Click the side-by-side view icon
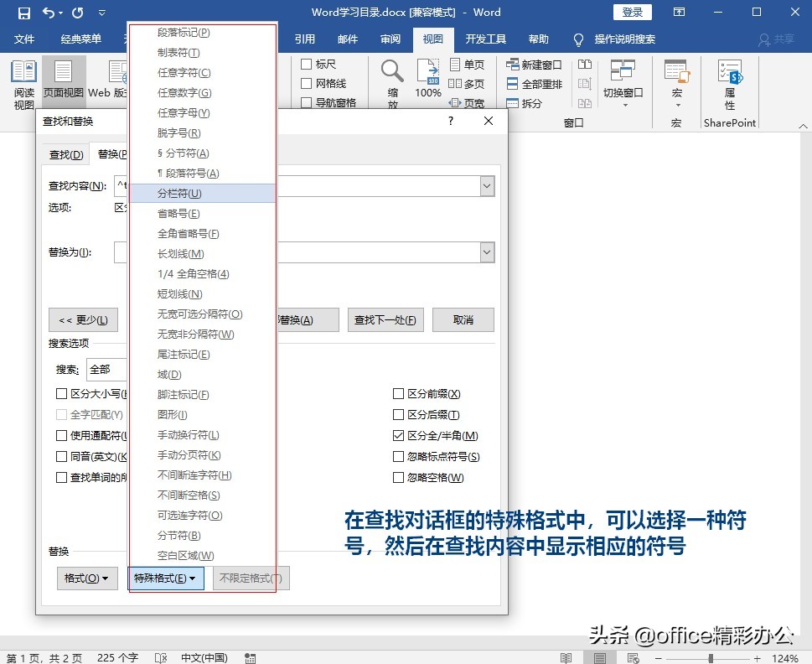This screenshot has width=812, height=664. [585, 65]
